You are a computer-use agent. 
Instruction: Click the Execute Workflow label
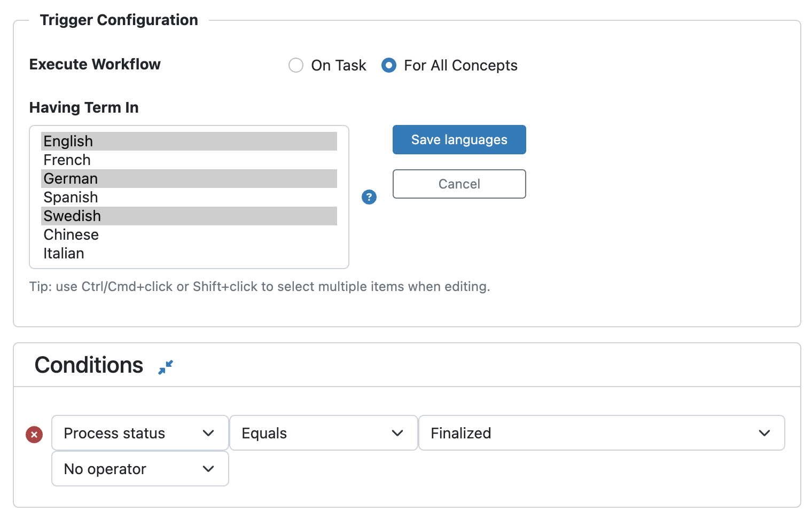point(95,64)
